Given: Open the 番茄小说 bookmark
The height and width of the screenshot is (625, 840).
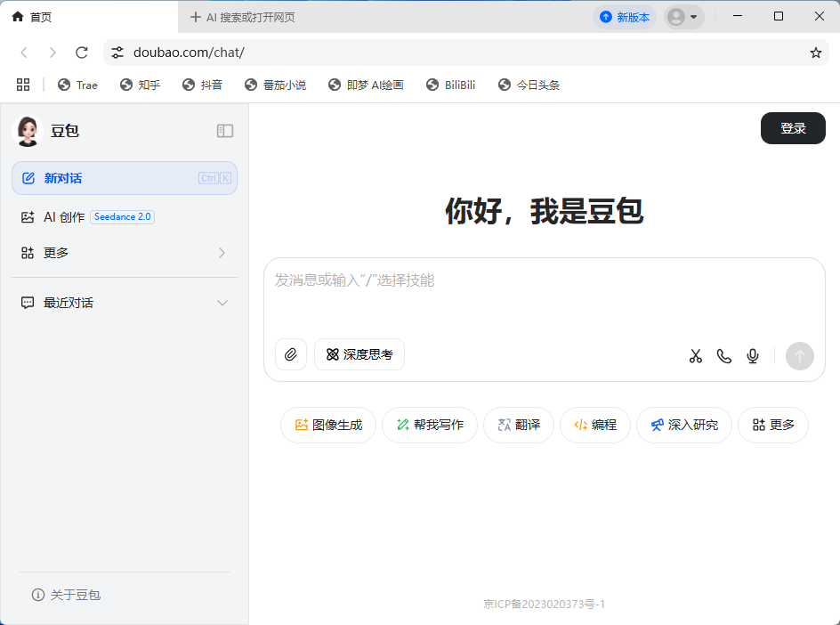Looking at the screenshot, I should point(275,85).
